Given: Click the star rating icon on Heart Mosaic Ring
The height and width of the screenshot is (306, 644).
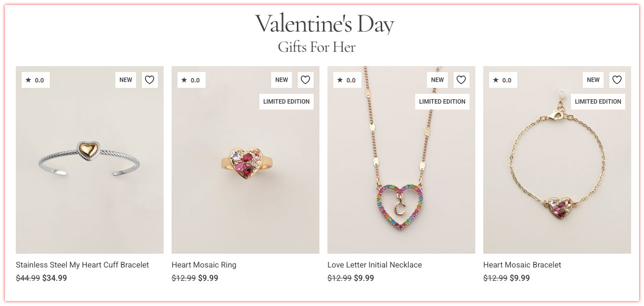Looking at the screenshot, I should click(185, 79).
